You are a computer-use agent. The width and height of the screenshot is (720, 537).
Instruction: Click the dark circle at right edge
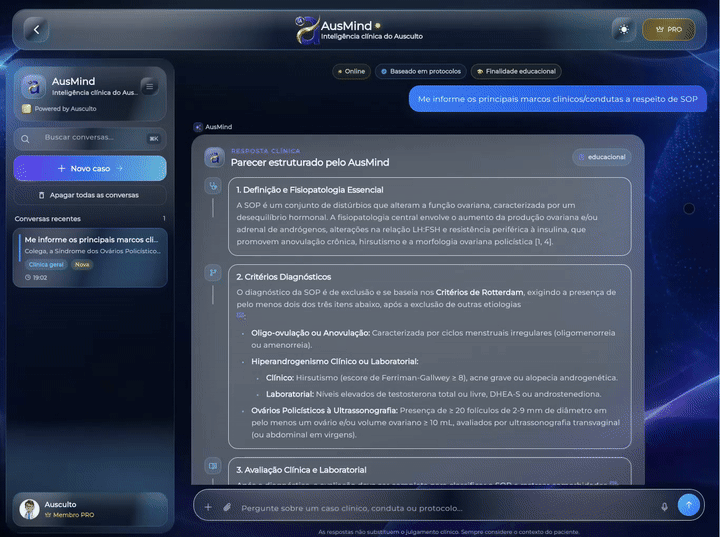click(x=689, y=209)
